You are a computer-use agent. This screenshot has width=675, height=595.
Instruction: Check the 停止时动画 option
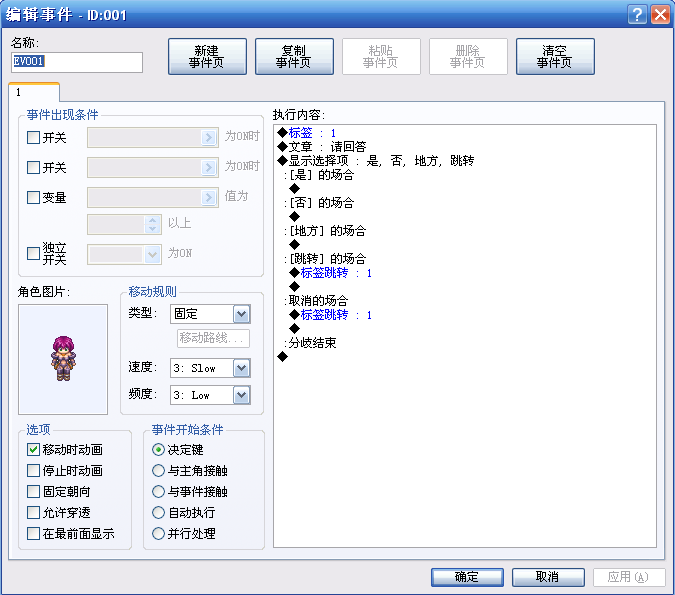click(x=33, y=471)
